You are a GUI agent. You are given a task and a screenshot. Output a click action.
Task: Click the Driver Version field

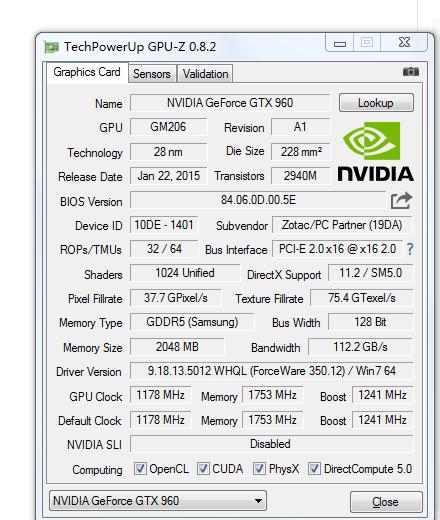[x=271, y=371]
